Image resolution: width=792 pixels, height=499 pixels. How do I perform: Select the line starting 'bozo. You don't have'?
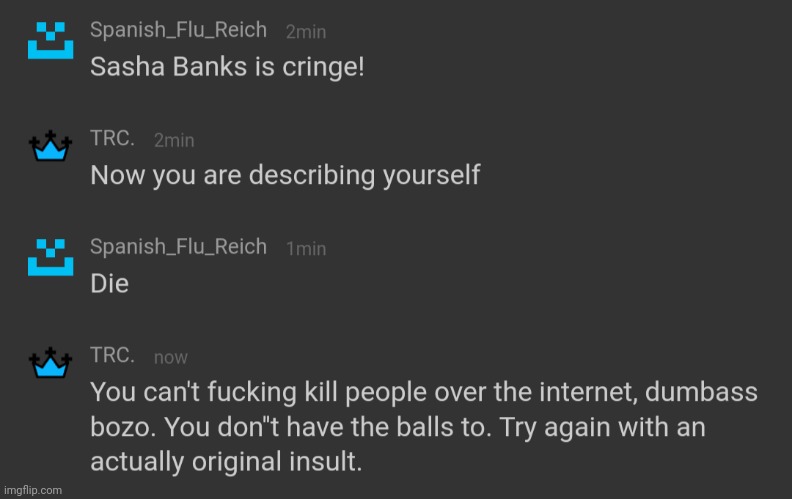pos(398,427)
